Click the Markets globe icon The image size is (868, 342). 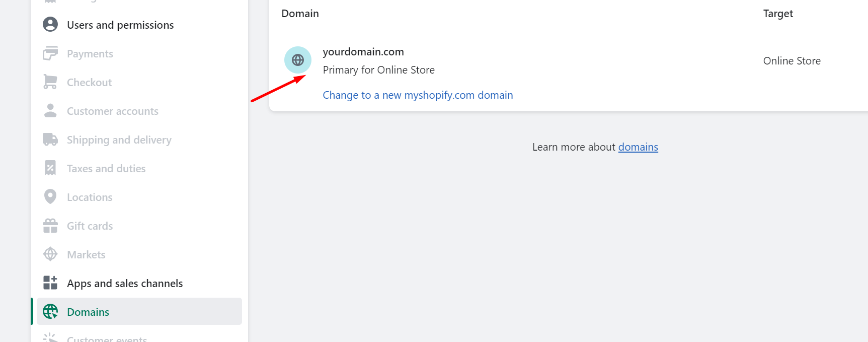(50, 254)
